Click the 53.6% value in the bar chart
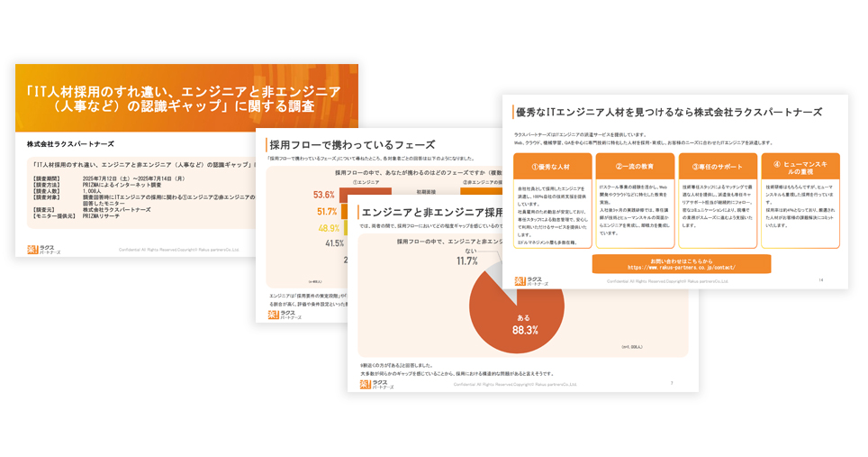 (324, 195)
